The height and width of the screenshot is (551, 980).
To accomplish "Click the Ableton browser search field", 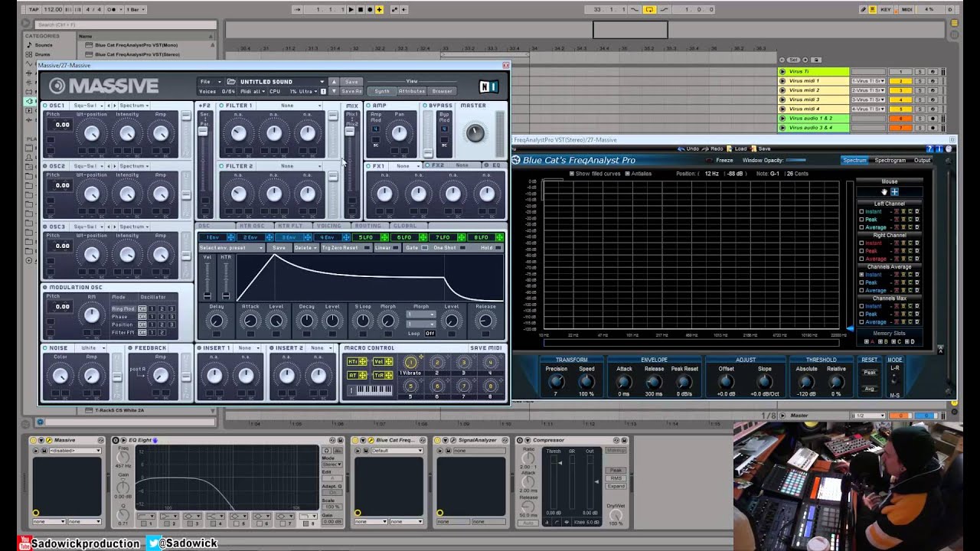I will [126, 24].
